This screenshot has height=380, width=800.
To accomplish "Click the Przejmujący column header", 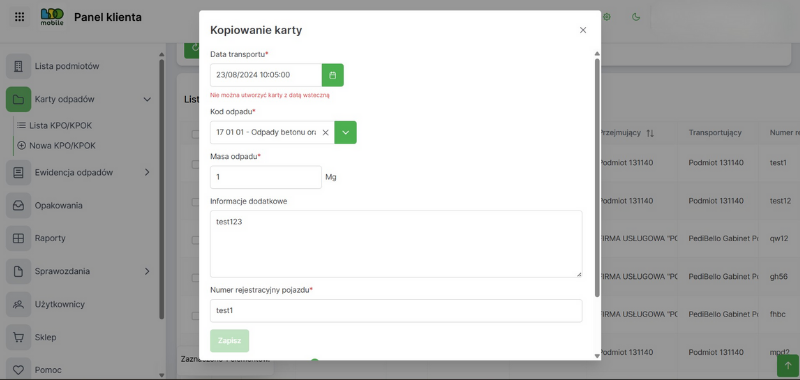I will click(620, 133).
